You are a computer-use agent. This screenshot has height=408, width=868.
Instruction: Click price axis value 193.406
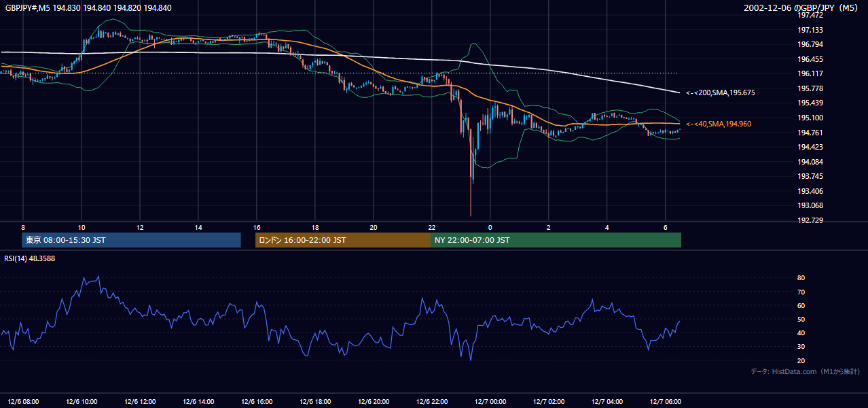point(810,191)
